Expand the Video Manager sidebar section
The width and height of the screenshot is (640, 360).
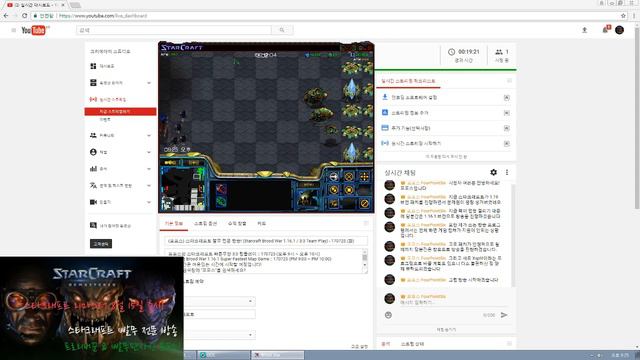(149, 83)
